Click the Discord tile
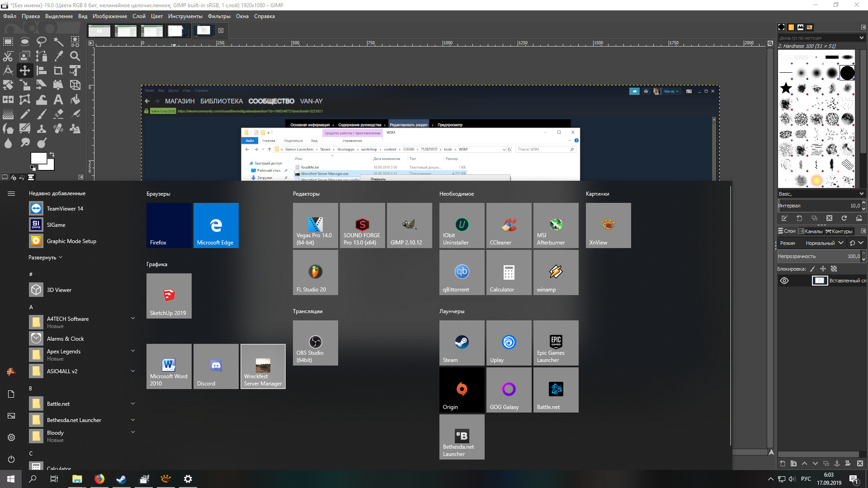Image resolution: width=868 pixels, height=488 pixels. pyautogui.click(x=216, y=366)
